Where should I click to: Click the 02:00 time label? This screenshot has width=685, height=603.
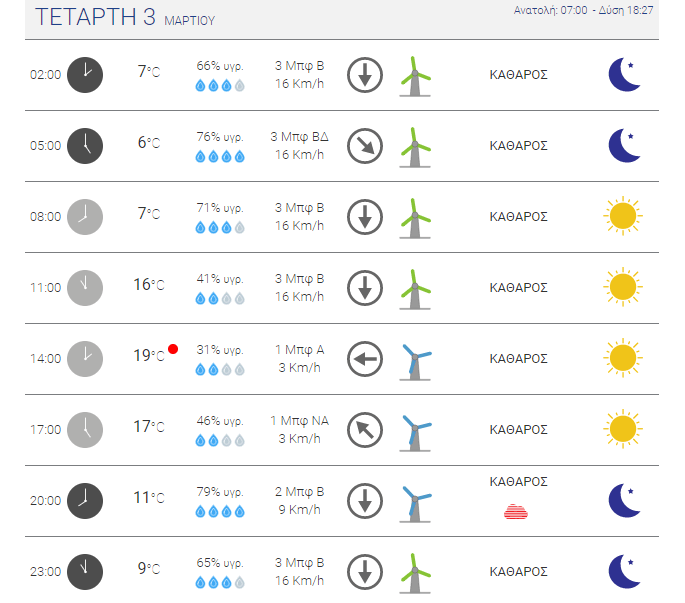pyautogui.click(x=45, y=75)
